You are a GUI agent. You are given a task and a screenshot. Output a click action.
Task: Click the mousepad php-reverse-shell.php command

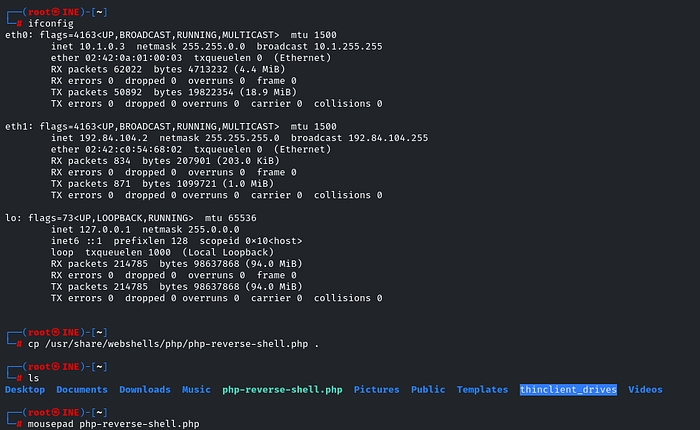click(x=113, y=423)
